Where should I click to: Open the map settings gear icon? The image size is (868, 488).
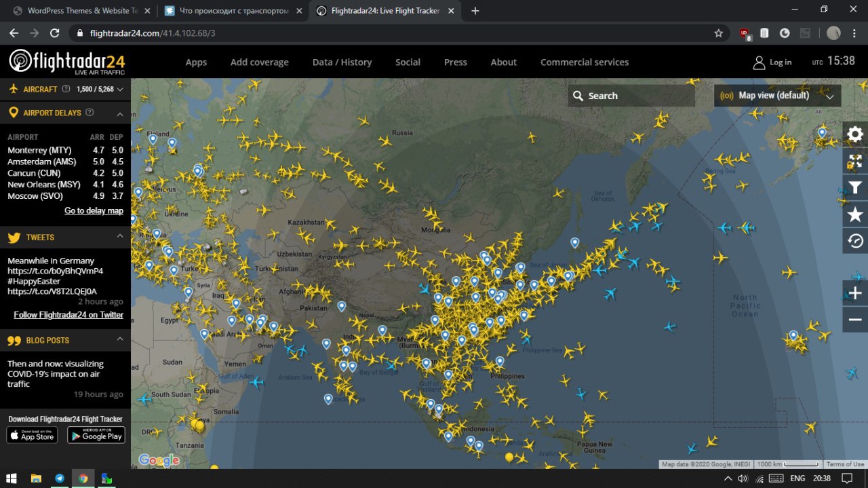(x=855, y=134)
